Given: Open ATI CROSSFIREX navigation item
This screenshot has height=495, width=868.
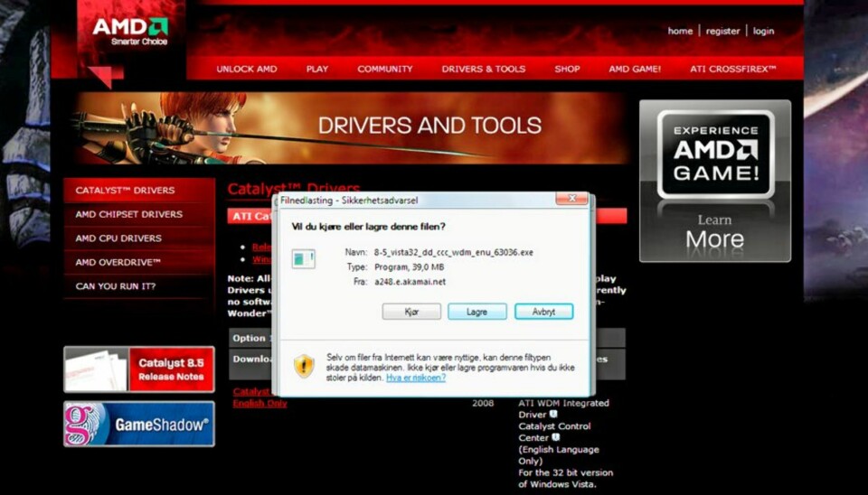Looking at the screenshot, I should point(733,70).
